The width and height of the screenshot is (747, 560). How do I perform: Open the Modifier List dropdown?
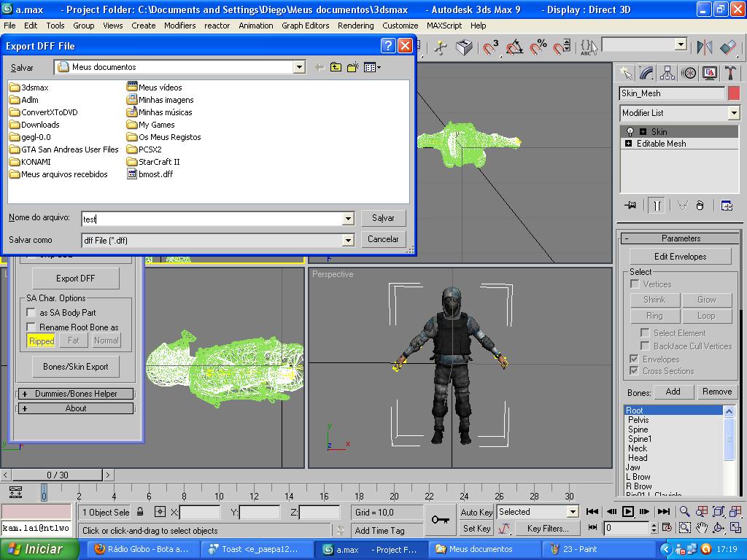[734, 113]
